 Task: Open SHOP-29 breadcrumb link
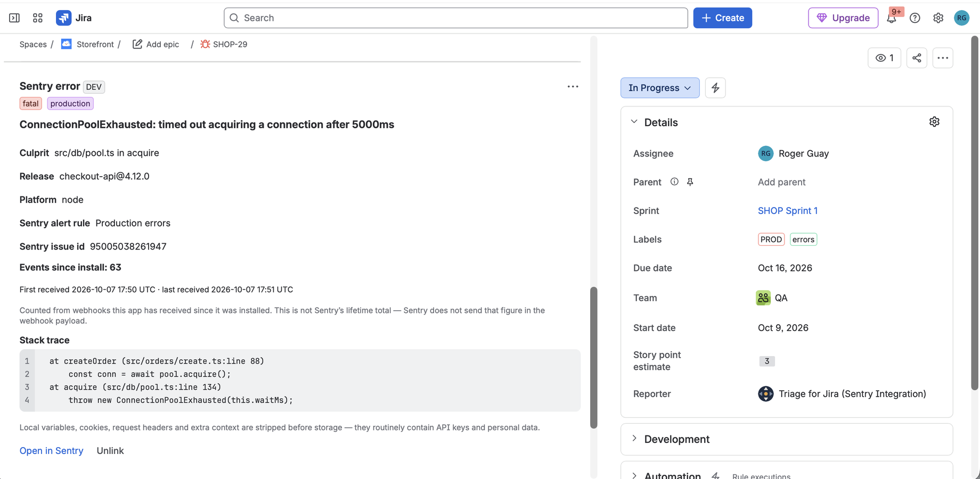(x=230, y=44)
